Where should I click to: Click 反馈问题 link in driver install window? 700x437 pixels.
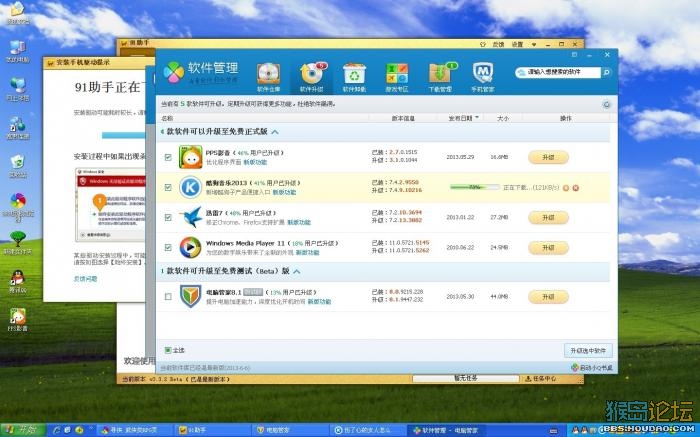pyautogui.click(x=85, y=279)
